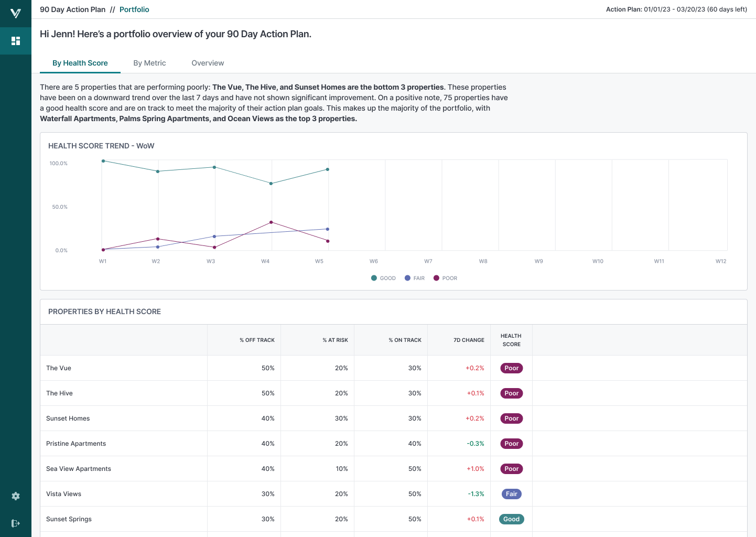
Task: Click the W4 poor data point on chart
Action: tap(271, 222)
